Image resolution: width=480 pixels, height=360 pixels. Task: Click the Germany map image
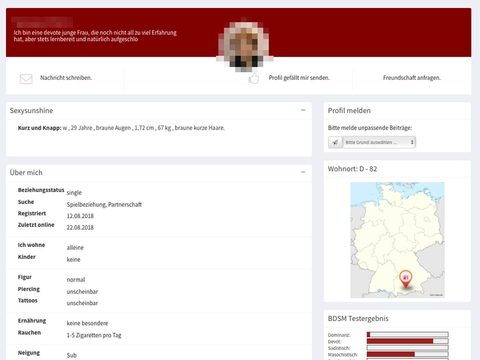397,240
